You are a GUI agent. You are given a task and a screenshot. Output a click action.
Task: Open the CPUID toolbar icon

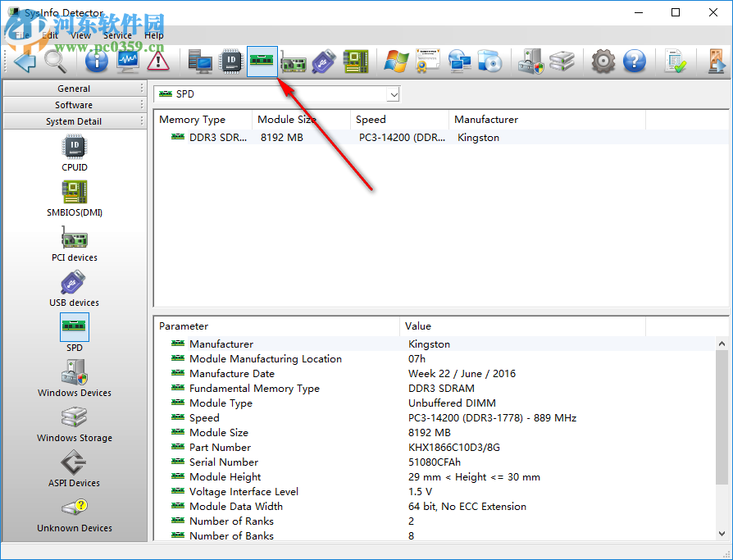(230, 61)
